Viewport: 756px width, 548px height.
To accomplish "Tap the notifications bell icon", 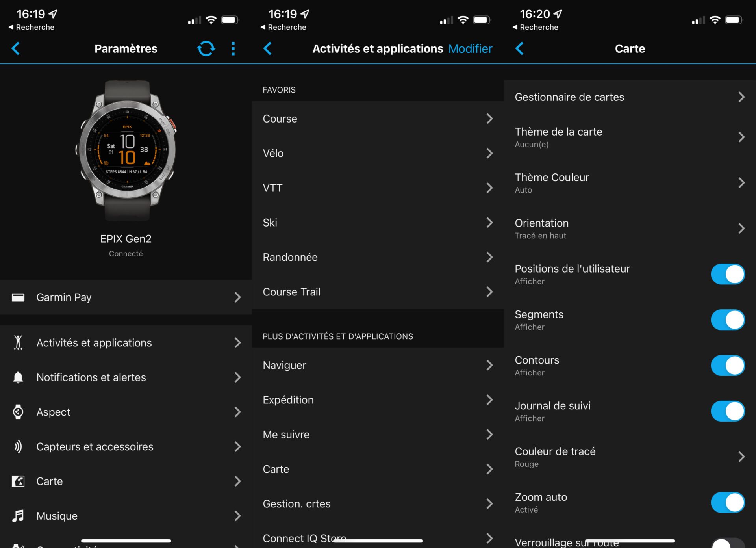I will pyautogui.click(x=18, y=377).
